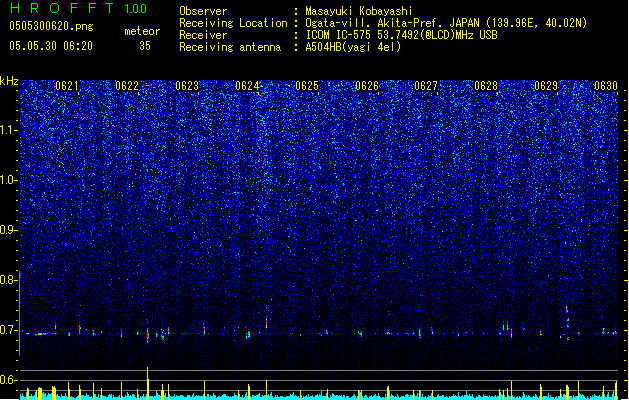Click the observer name Masayuki Kobayashi
The image size is (629, 400).
click(359, 11)
